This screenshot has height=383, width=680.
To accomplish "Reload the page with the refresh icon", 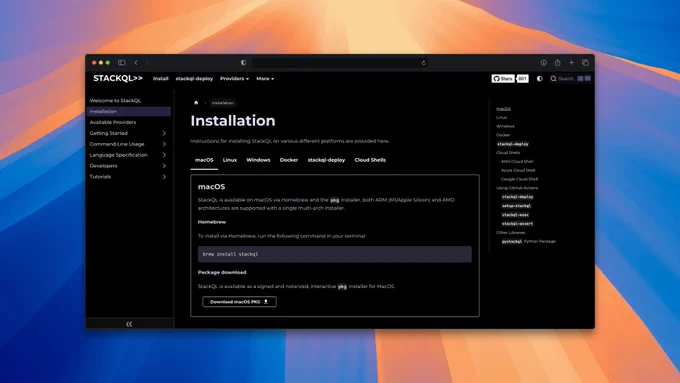I will point(423,63).
